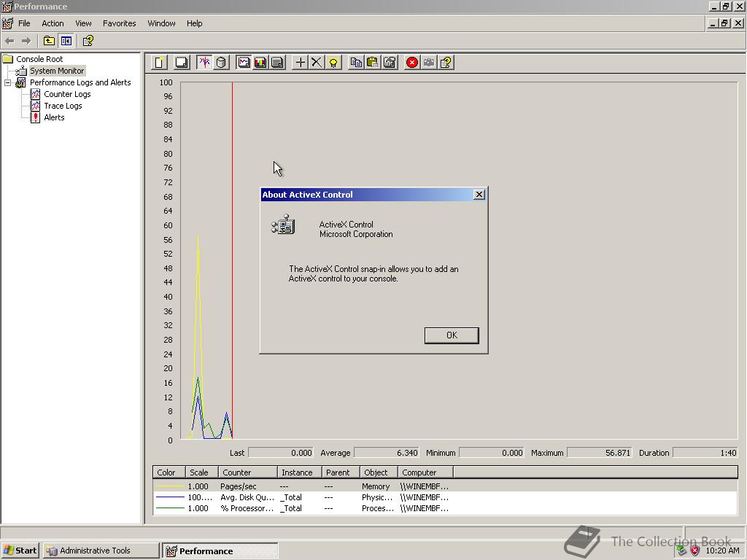Open the View menu
This screenshot has height=560, width=747.
tap(83, 23)
